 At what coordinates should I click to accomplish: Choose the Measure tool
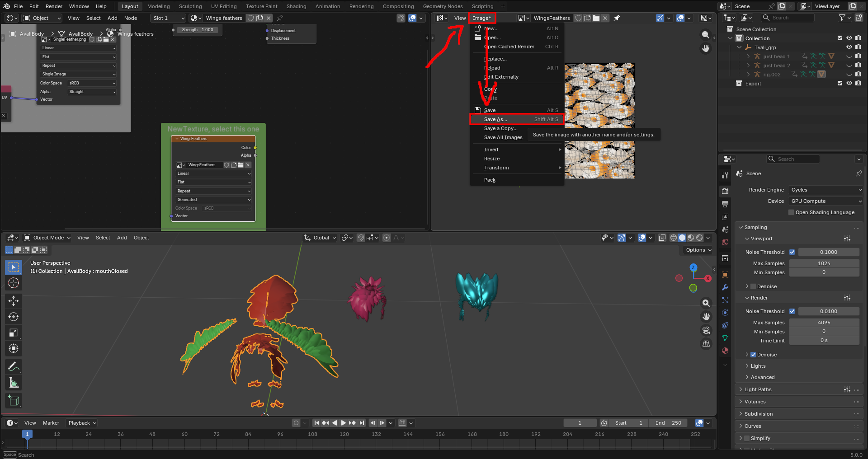pyautogui.click(x=14, y=383)
